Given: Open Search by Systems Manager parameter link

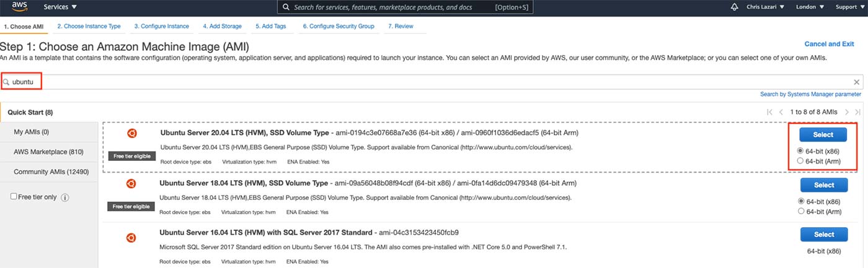Looking at the screenshot, I should (810, 94).
